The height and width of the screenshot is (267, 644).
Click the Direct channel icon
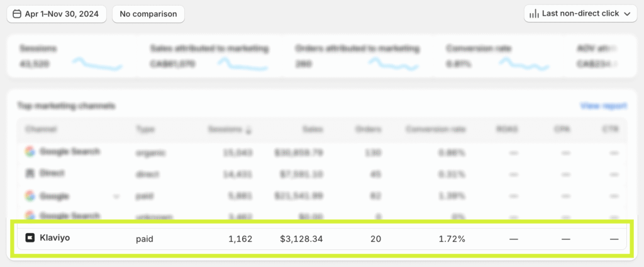(x=30, y=173)
